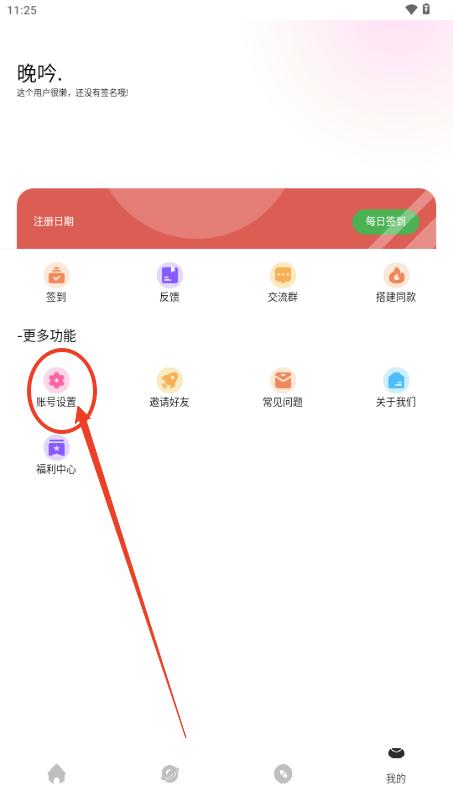The image size is (453, 807).
Task: Tap the battery status icon
Action: click(426, 9)
